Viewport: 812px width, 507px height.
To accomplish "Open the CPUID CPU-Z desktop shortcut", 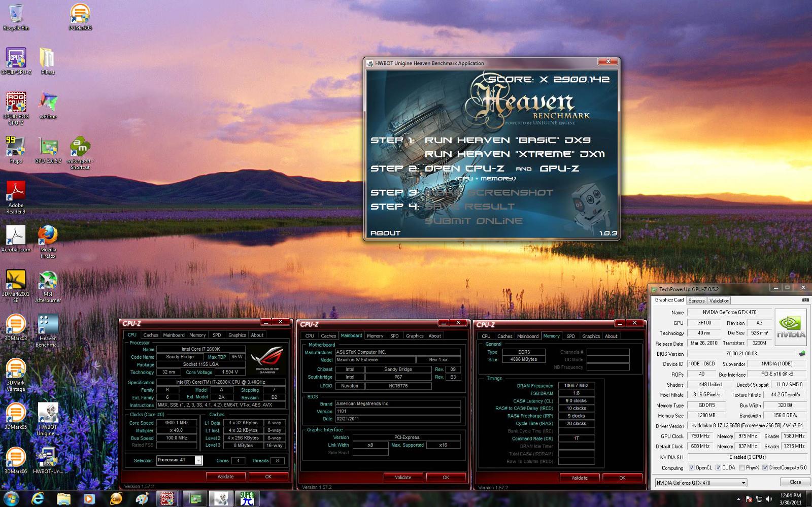I will (x=16, y=61).
